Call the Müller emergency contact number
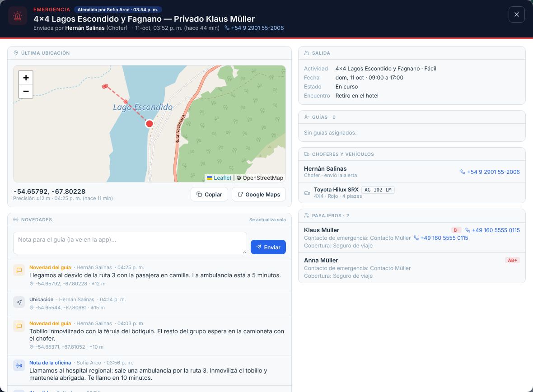The height and width of the screenshot is (392, 533). click(441, 238)
